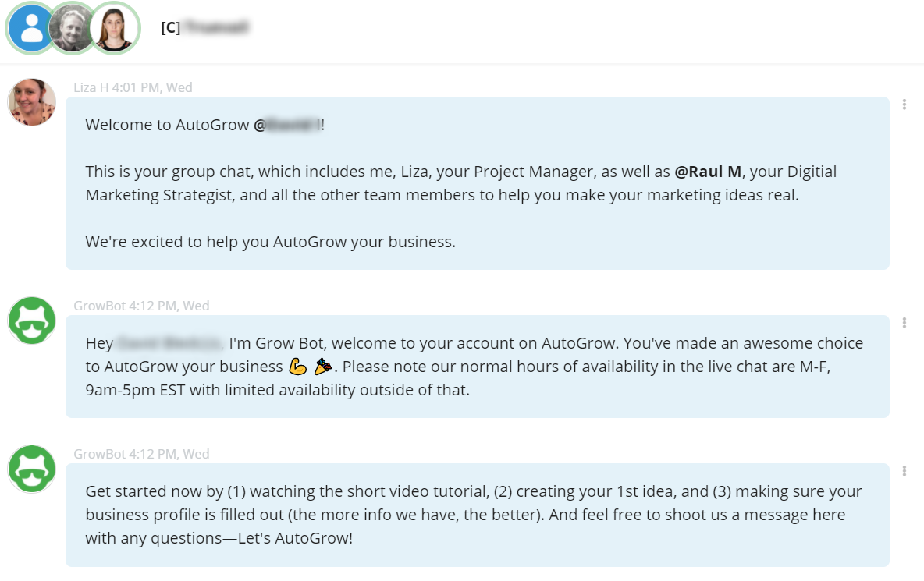Click the GrowBot avatar on the second message

[x=31, y=321]
